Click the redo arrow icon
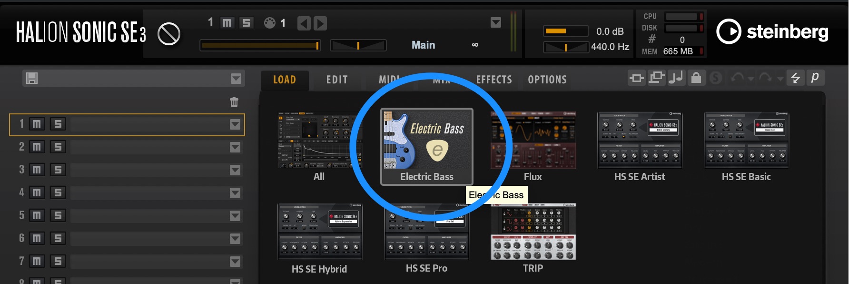Image resolution: width=868 pixels, height=284 pixels. tap(765, 78)
